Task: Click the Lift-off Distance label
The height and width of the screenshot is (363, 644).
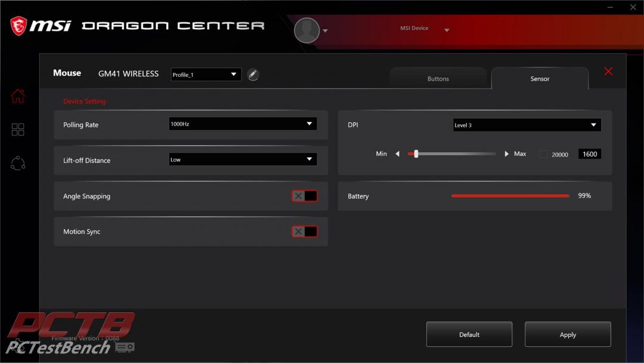Action: tap(86, 161)
